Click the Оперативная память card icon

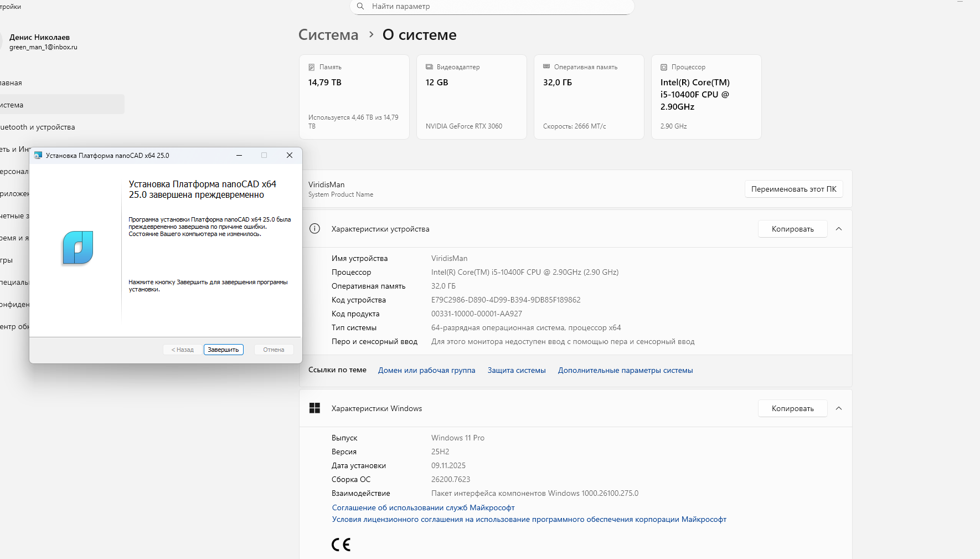[546, 66]
